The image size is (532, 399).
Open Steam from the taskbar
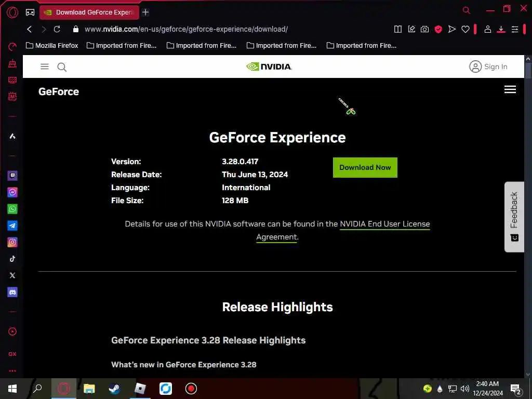point(114,389)
